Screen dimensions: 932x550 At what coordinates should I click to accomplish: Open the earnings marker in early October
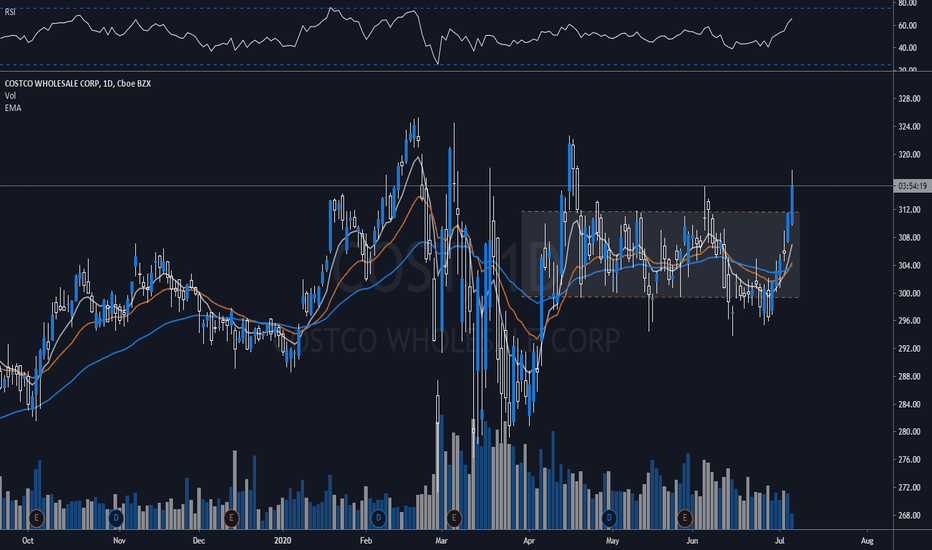point(36,518)
